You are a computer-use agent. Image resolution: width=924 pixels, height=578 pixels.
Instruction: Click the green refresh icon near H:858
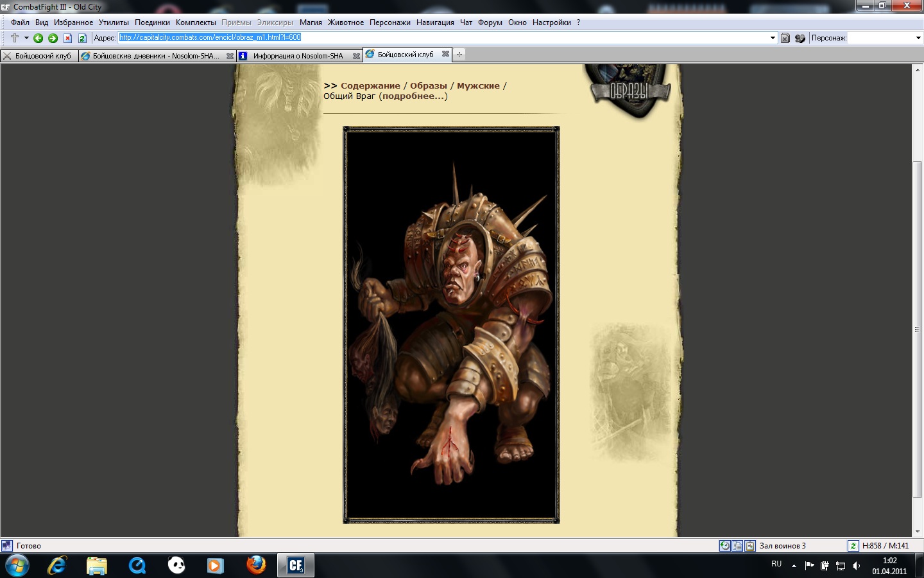tap(853, 546)
